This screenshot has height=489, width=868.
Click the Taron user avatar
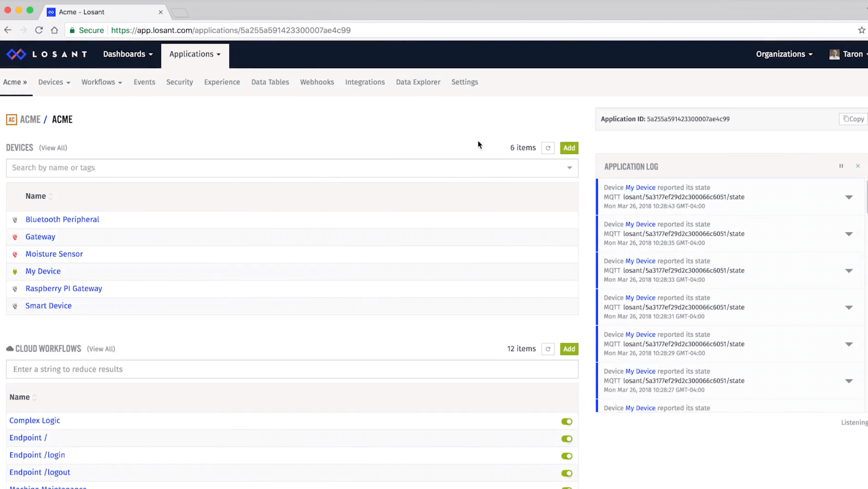click(834, 54)
